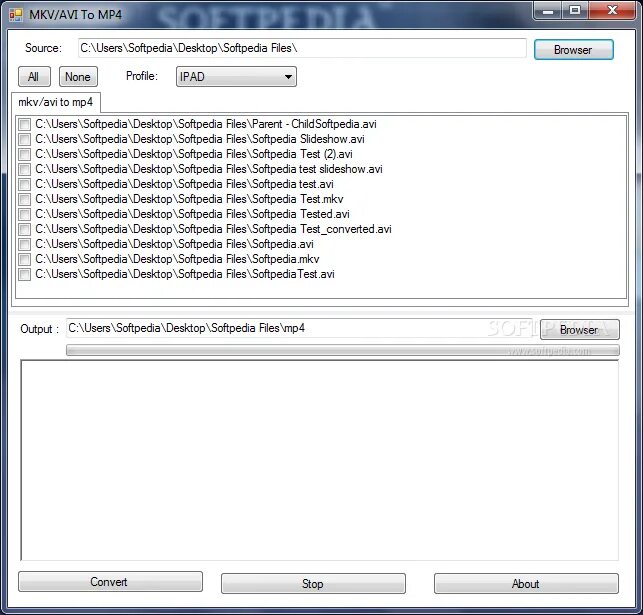
Task: Minimize the MKV/AVI To MP4 window
Action: 548,10
